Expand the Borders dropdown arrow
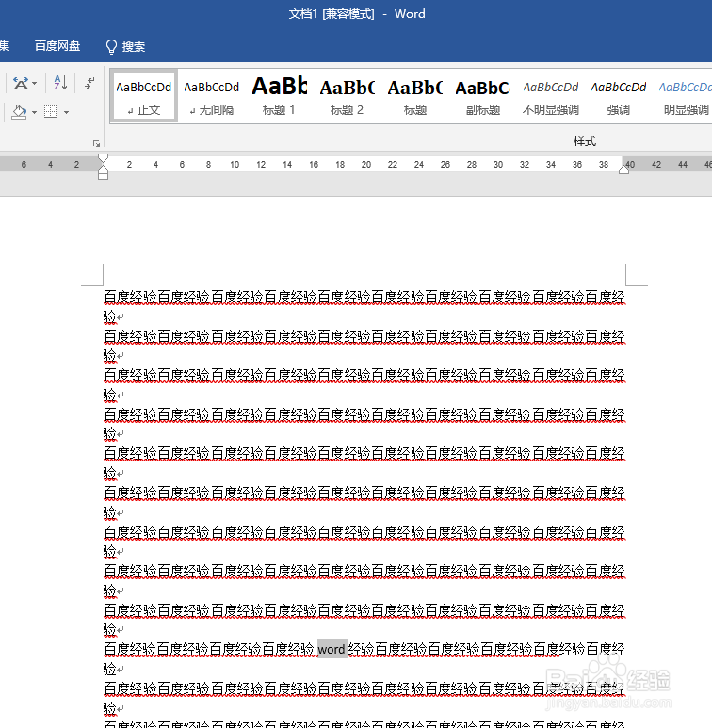712x728 pixels. 66,112
